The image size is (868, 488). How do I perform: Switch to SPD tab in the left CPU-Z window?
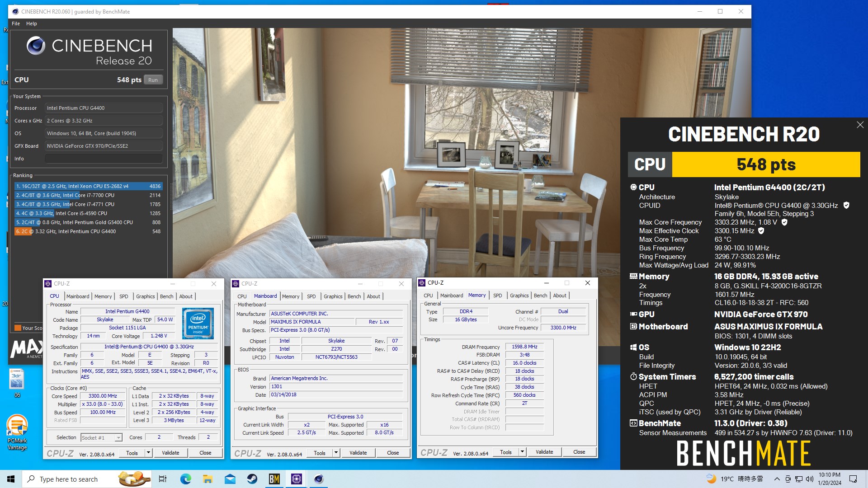tap(124, 296)
